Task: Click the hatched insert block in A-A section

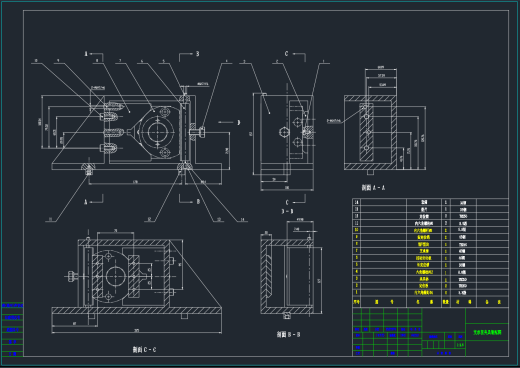Action: (366, 132)
